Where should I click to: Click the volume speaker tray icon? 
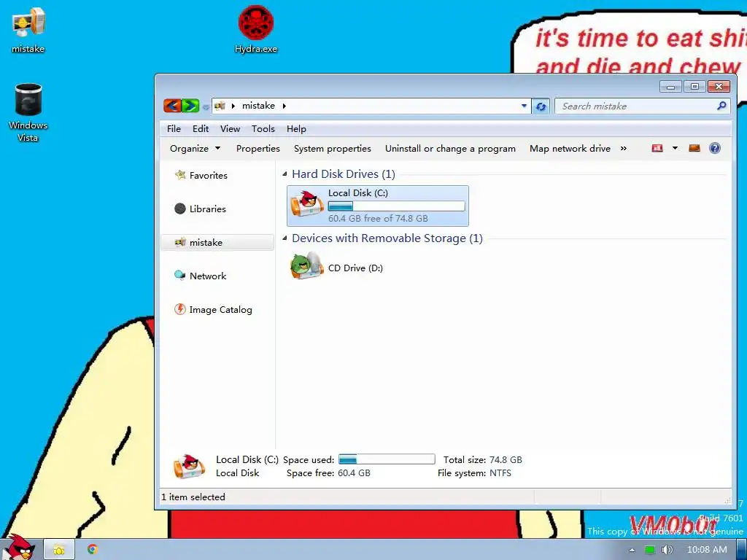pos(667,550)
